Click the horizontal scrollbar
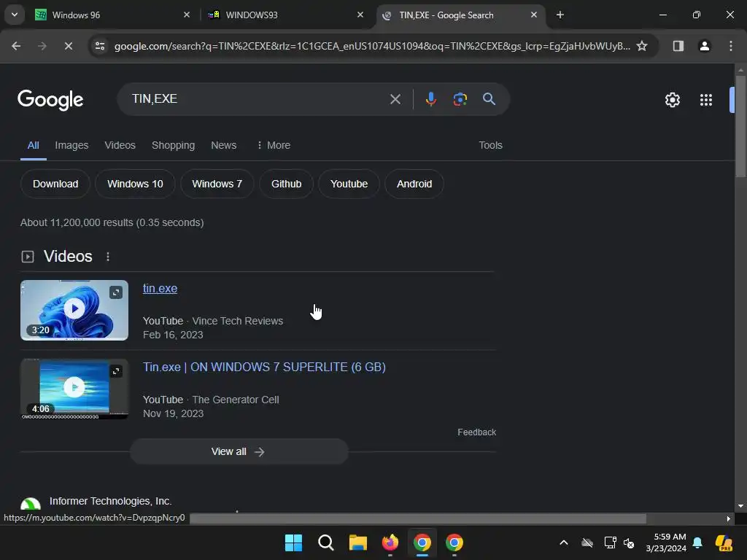Viewport: 747px width, 560px height. (418, 518)
